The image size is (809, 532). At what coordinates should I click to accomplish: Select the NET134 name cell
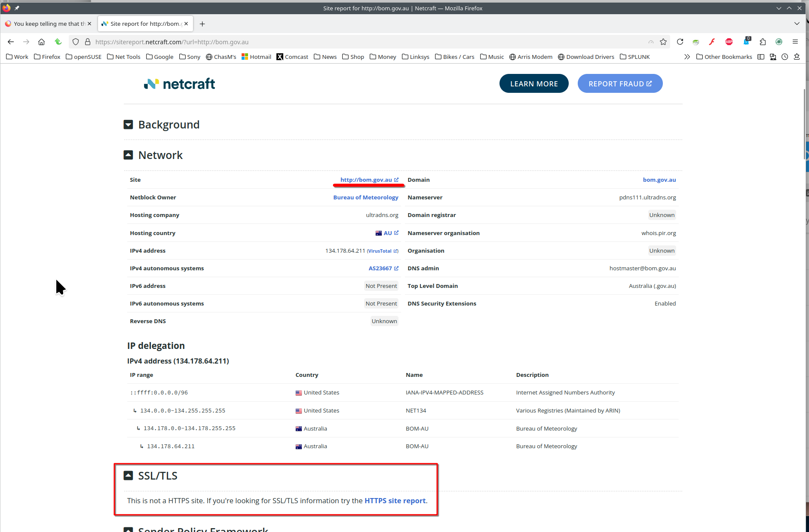[x=416, y=410]
